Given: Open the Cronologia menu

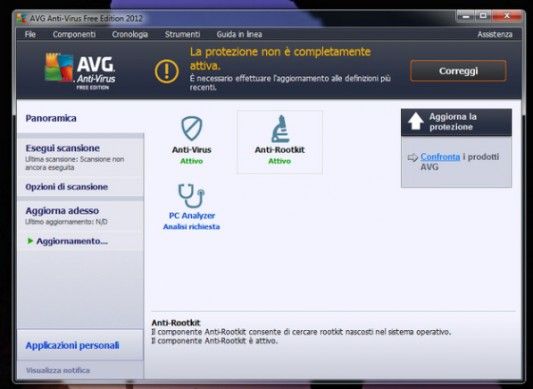Looking at the screenshot, I should 130,34.
